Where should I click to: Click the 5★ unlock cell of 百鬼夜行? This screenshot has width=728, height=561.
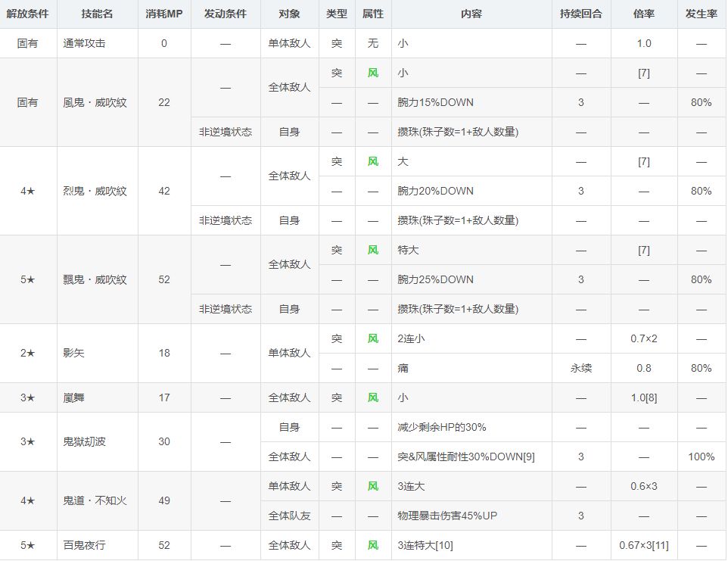point(27,545)
